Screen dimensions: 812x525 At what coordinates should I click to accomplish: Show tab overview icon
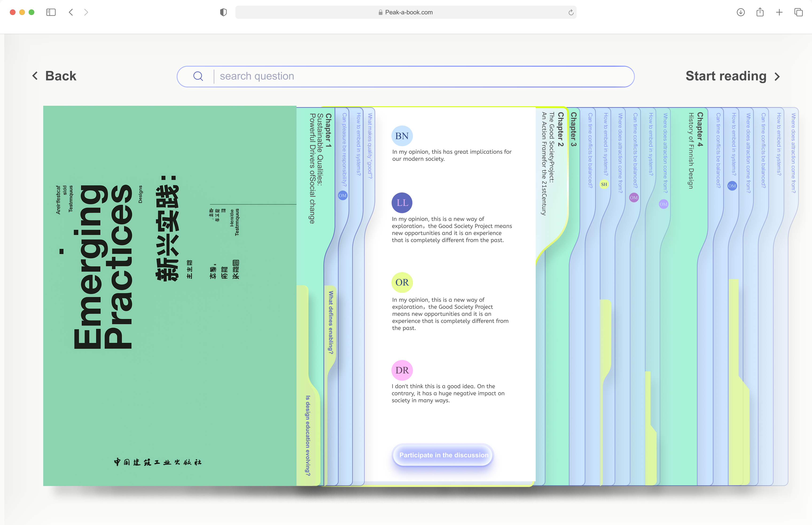click(x=798, y=12)
